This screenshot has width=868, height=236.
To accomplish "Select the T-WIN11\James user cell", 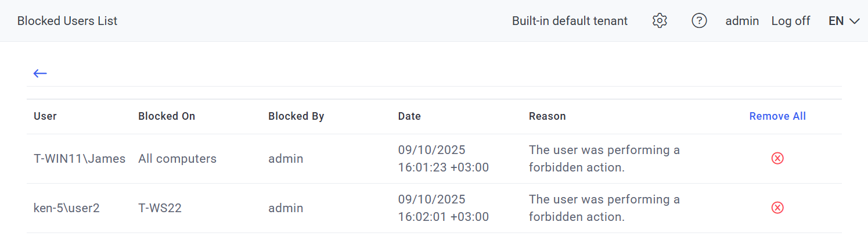I will coord(80,159).
